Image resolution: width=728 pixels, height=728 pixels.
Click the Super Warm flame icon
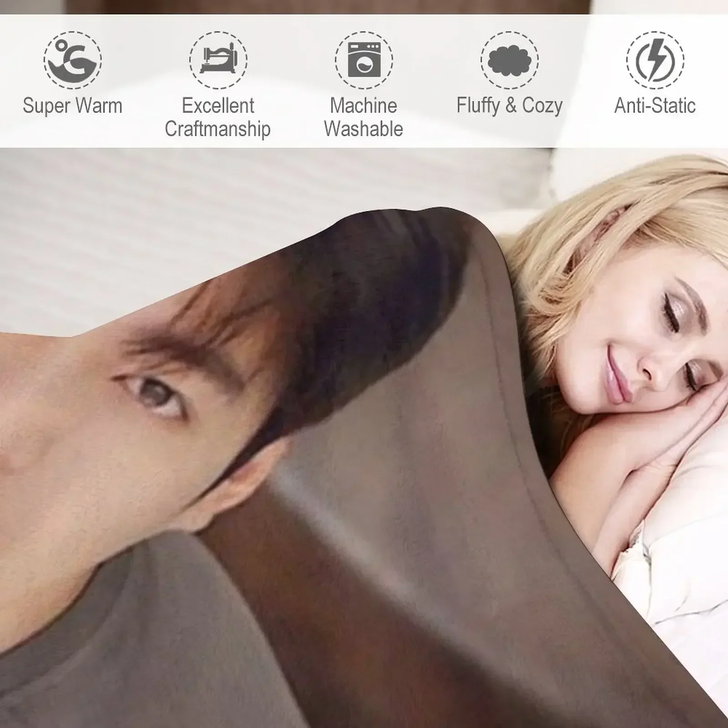click(x=73, y=60)
